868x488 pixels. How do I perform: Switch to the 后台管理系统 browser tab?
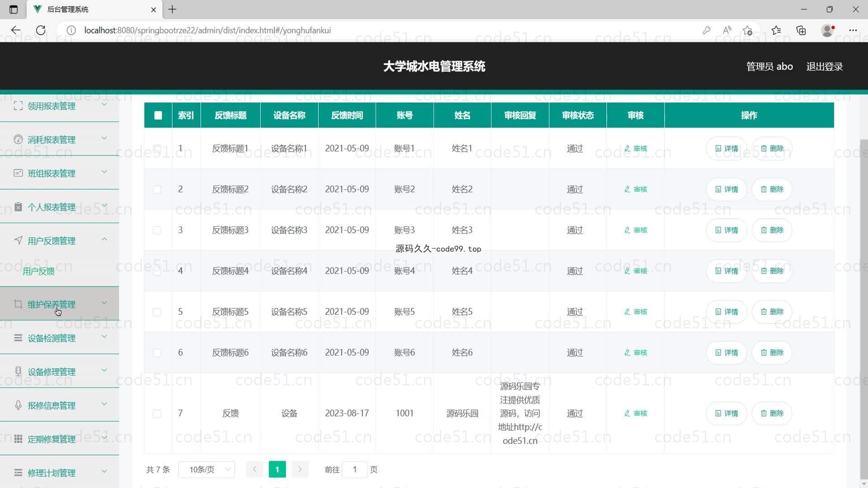(94, 9)
